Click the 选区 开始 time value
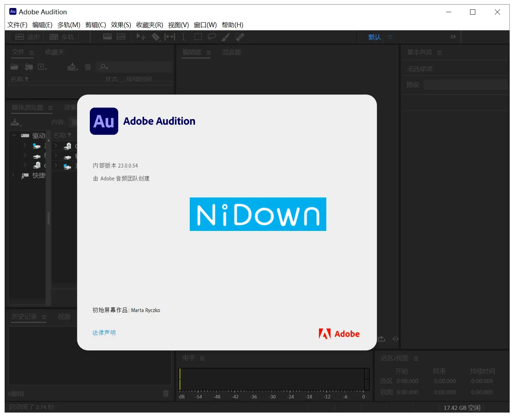Screen dimensions: 515x420 [407, 381]
